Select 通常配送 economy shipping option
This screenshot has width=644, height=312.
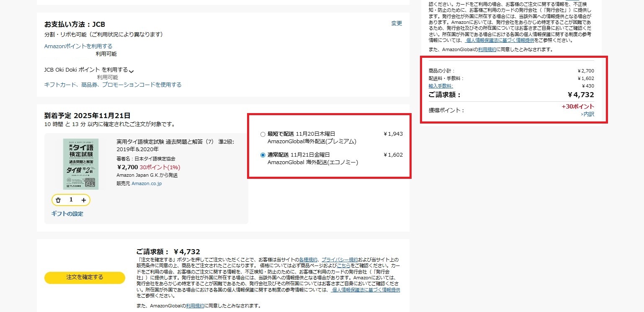pos(263,155)
